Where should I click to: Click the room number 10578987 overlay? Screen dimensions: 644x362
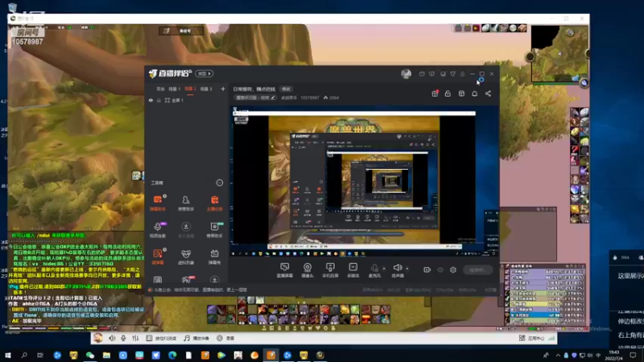coord(27,42)
